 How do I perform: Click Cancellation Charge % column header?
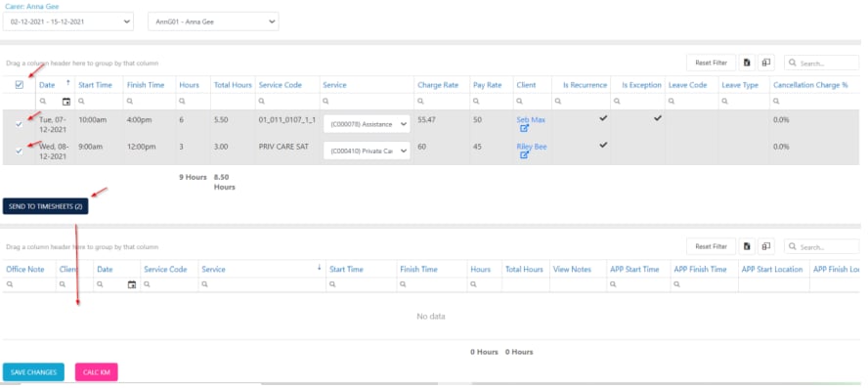pyautogui.click(x=810, y=85)
